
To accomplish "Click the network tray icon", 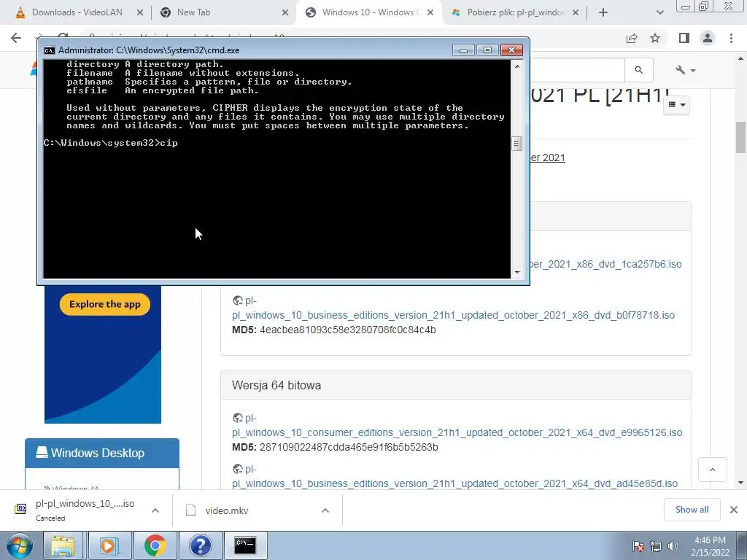I will coord(656,546).
